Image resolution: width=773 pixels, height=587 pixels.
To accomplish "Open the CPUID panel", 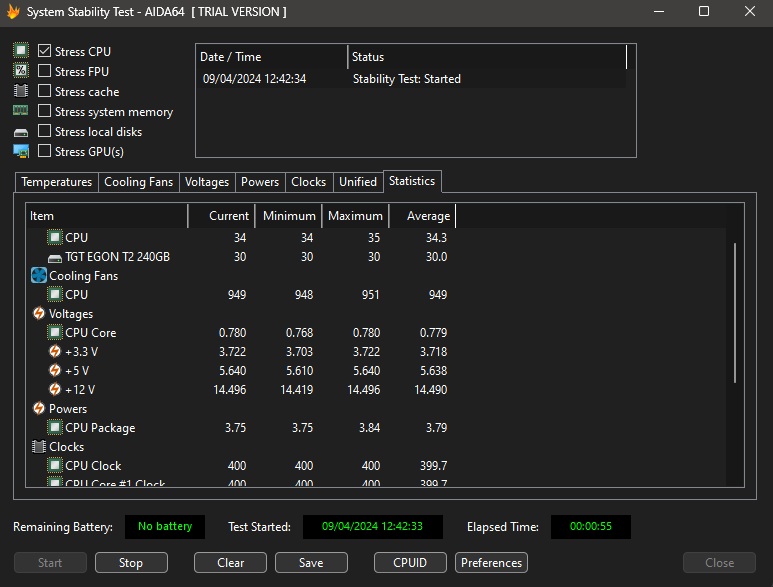I will pos(410,562).
